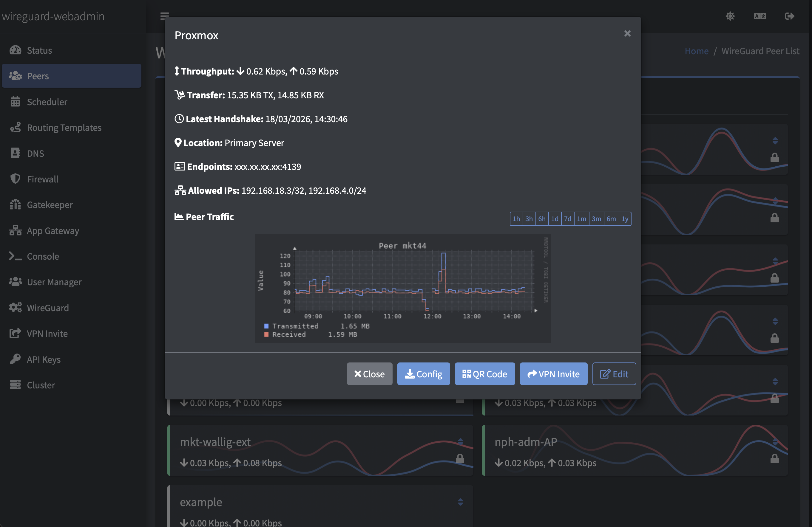The width and height of the screenshot is (812, 527).
Task: Select the 7d traffic time range
Action: (x=567, y=219)
